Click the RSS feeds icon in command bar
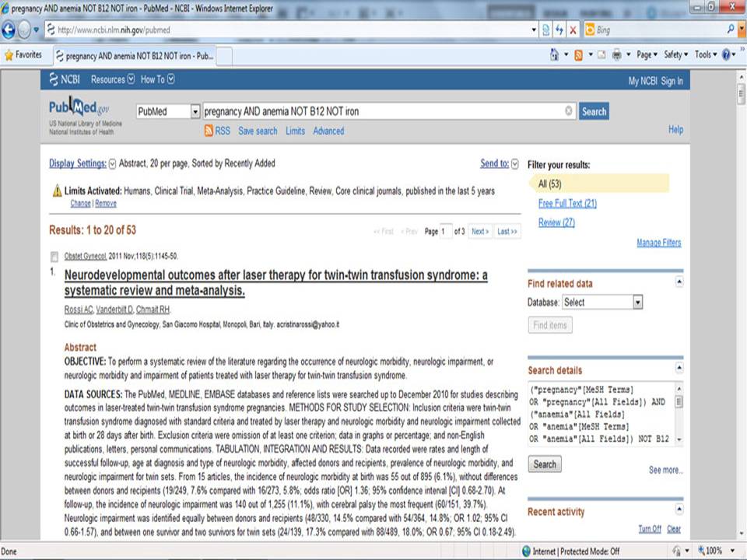Image resolution: width=747 pixels, height=560 pixels. (x=578, y=55)
